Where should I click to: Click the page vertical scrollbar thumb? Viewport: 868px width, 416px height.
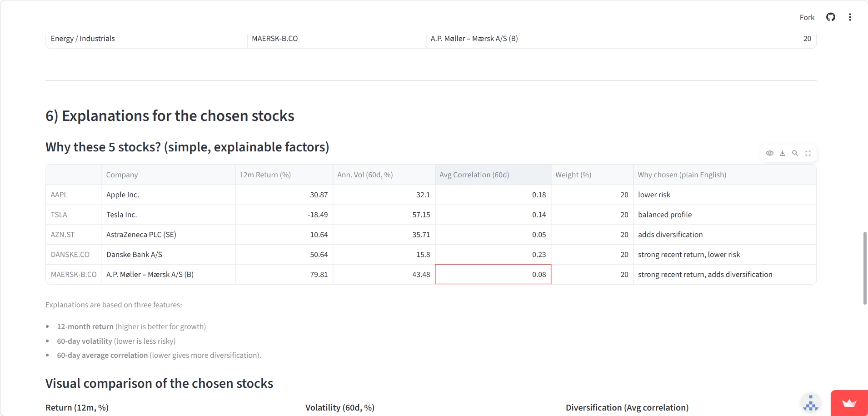click(865, 268)
